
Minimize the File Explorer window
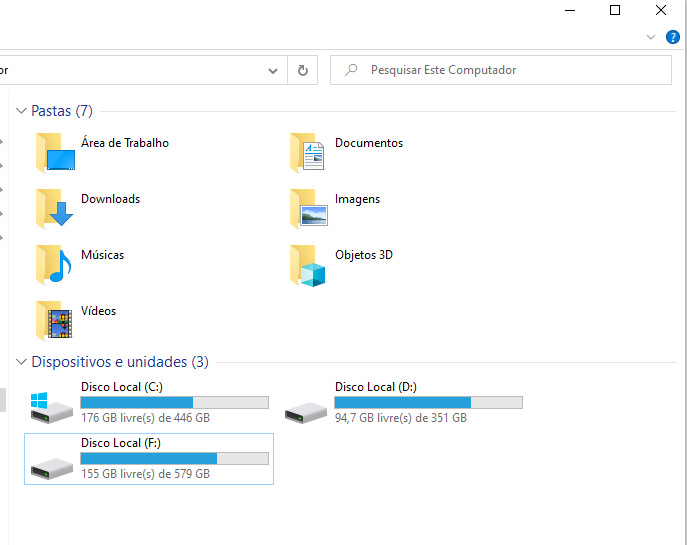pyautogui.click(x=570, y=10)
